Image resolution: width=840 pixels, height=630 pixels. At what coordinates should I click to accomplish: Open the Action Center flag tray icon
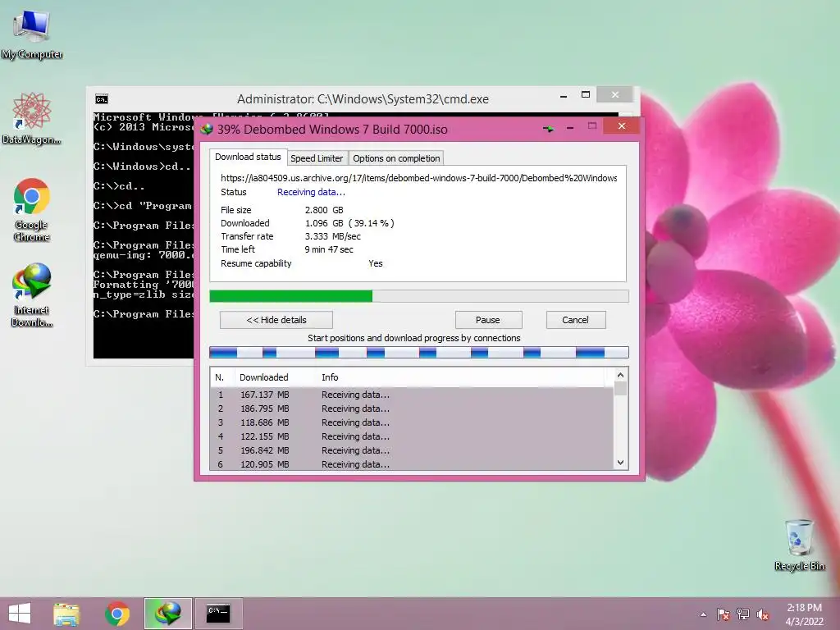724,614
